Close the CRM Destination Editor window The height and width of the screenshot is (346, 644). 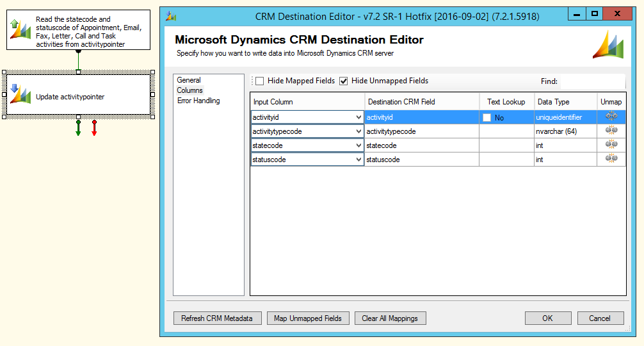[x=617, y=14]
